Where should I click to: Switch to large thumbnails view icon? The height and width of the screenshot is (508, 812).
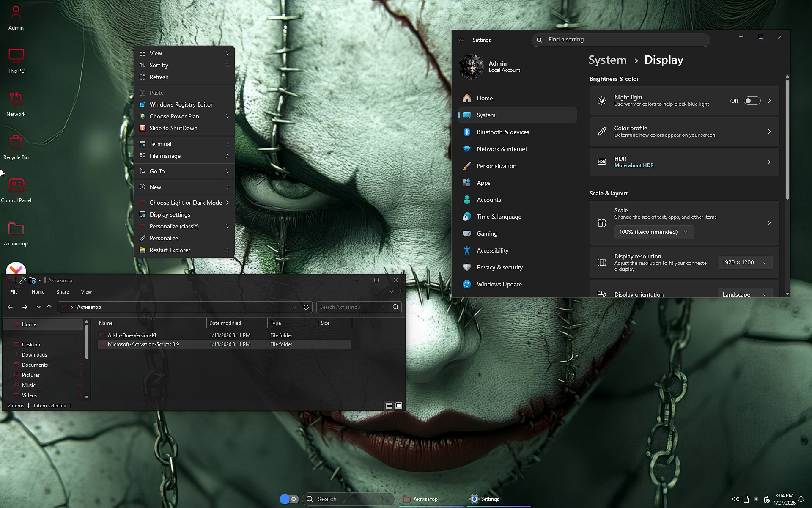[399, 406]
